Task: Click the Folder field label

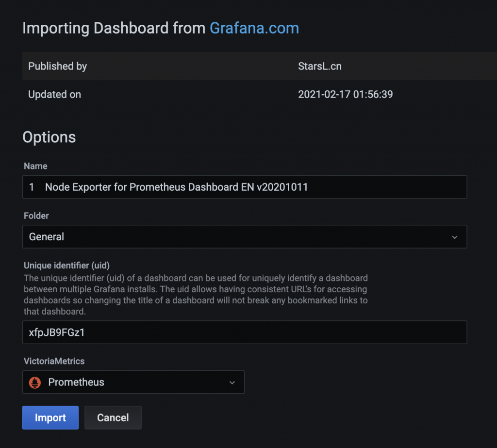Action: click(x=36, y=216)
